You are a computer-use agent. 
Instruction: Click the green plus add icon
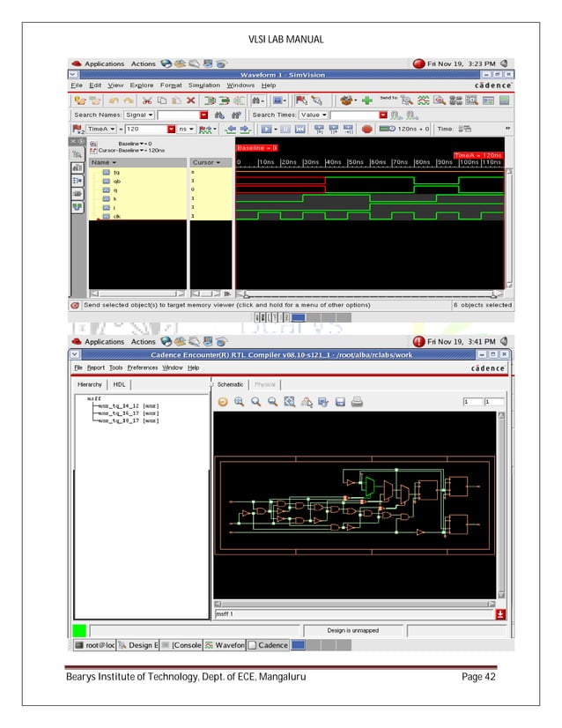click(x=366, y=100)
